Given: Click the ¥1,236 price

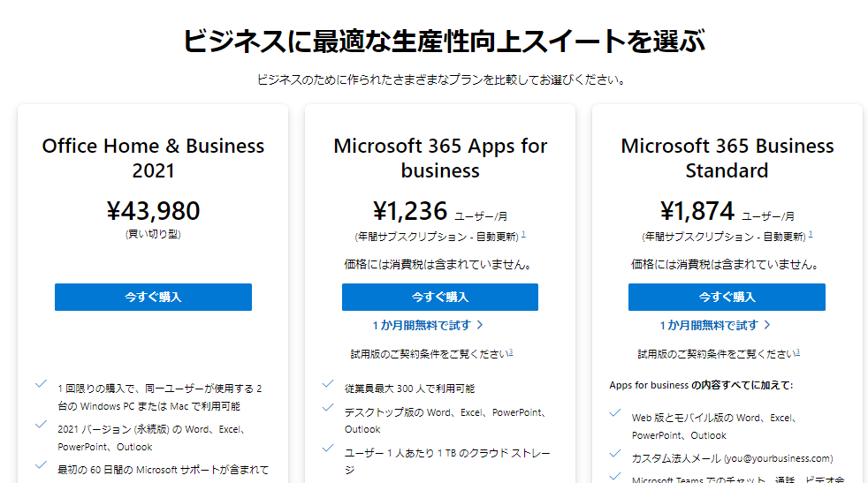Looking at the screenshot, I should click(410, 211).
